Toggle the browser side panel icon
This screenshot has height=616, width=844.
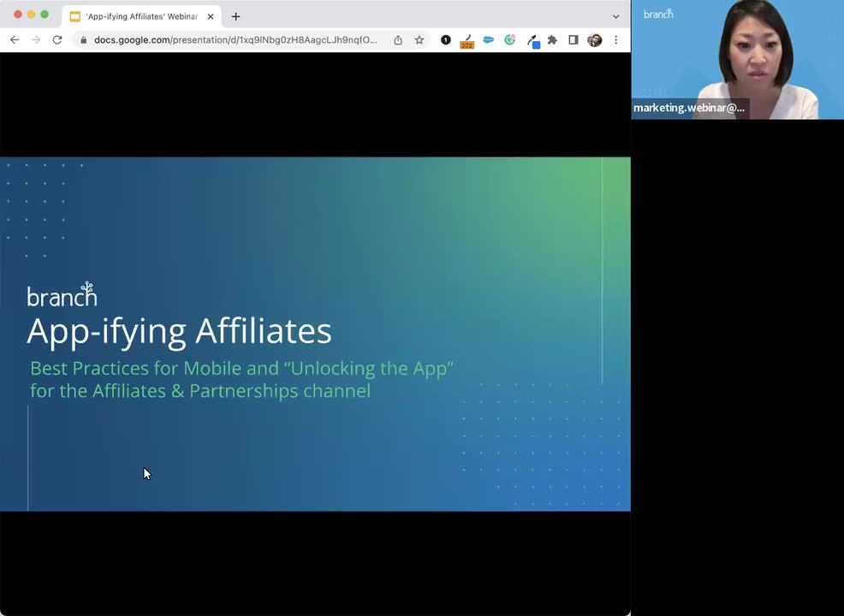click(x=574, y=40)
